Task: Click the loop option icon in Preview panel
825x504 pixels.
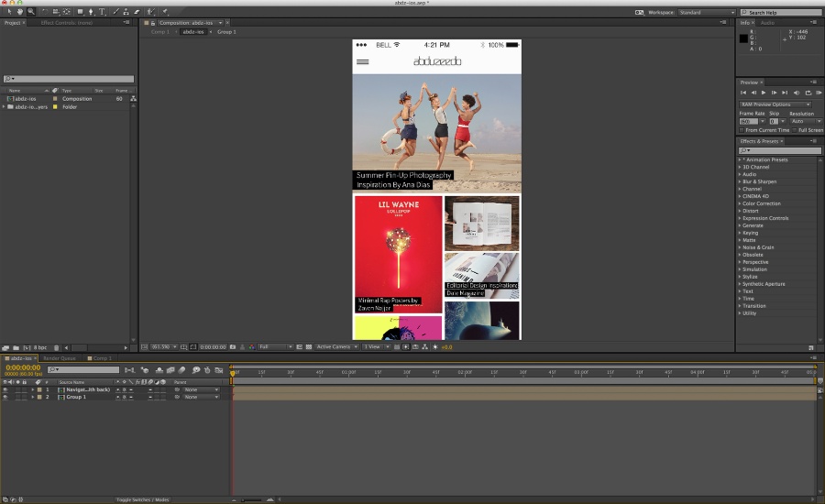Action: [x=808, y=93]
